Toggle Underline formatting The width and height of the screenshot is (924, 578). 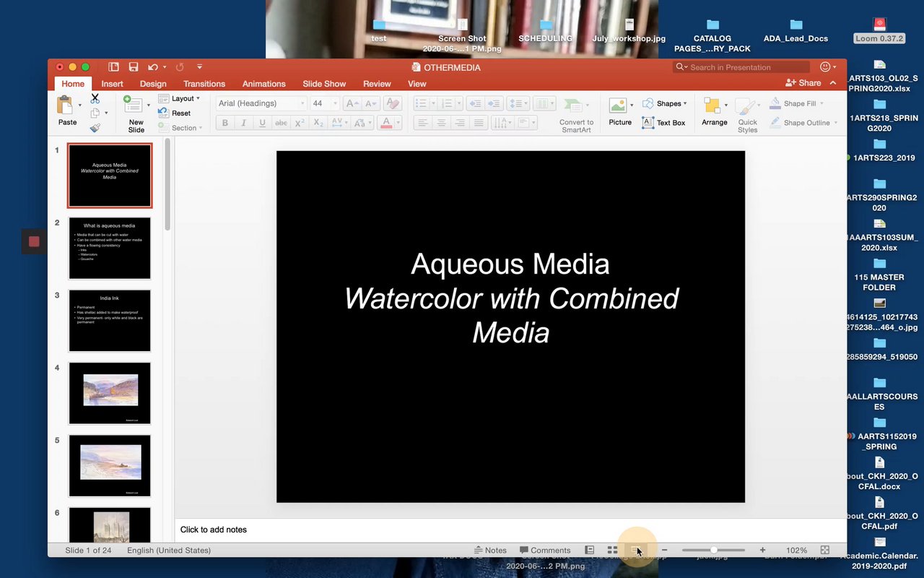(x=263, y=123)
